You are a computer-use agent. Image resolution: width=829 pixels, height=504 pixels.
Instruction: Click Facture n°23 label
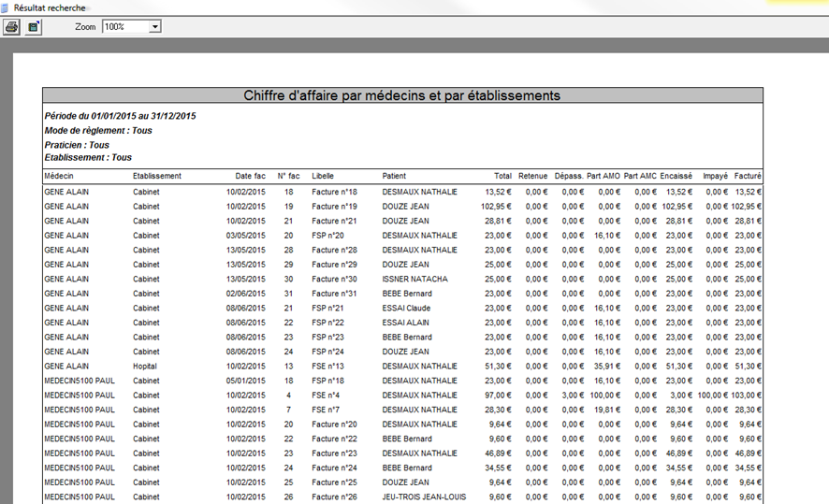click(334, 454)
